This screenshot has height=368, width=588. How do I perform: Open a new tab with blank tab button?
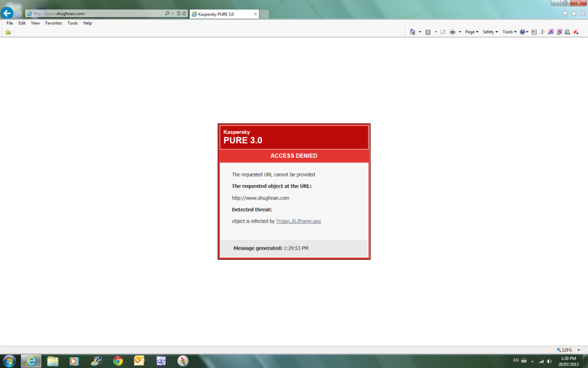264,14
